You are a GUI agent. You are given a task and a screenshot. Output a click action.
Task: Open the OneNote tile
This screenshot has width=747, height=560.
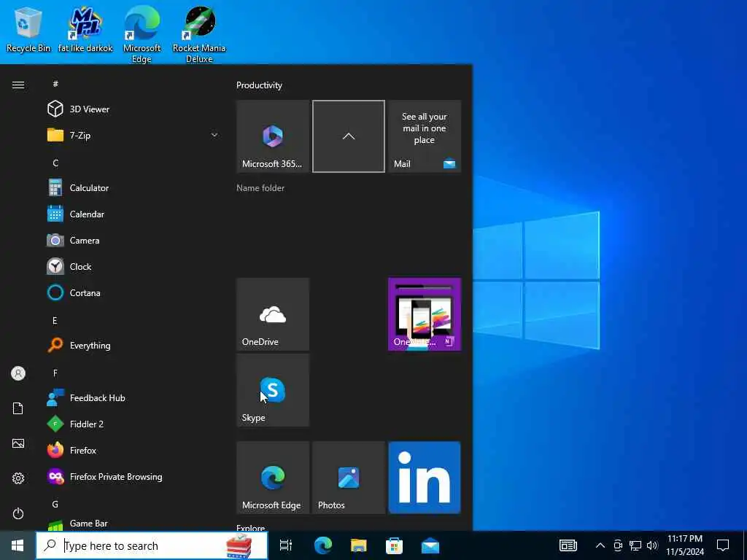[x=425, y=314]
